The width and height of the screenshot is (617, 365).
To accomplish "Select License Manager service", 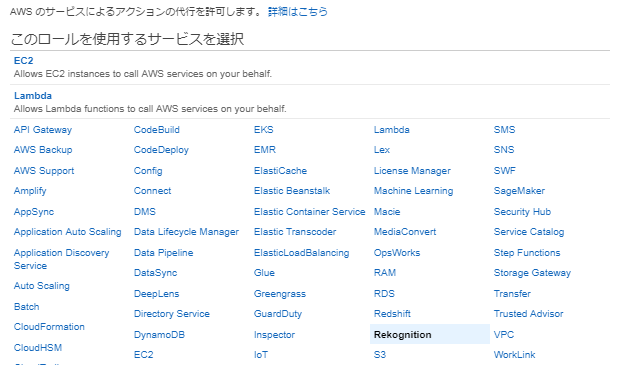I will (412, 171).
